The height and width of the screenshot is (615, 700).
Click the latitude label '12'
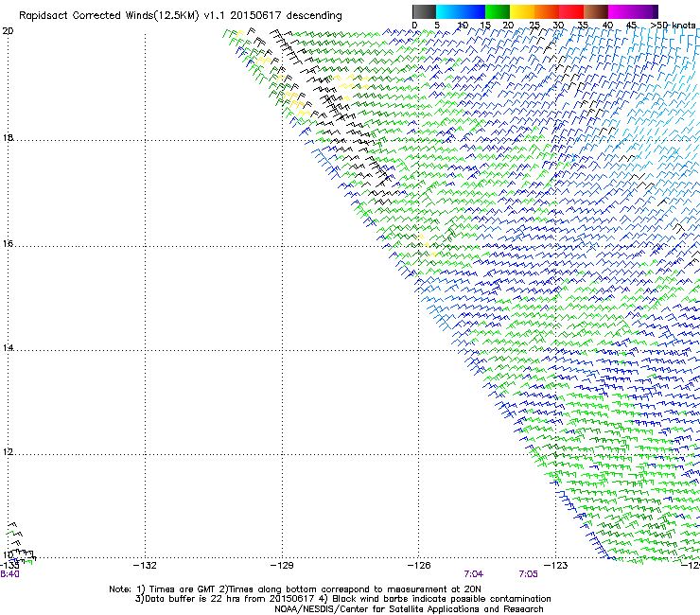coord(8,451)
